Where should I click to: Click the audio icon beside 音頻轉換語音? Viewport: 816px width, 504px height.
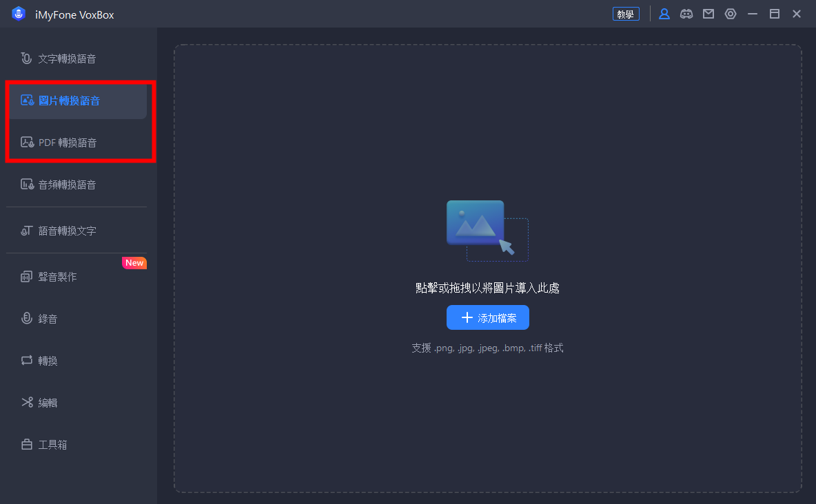point(27,184)
